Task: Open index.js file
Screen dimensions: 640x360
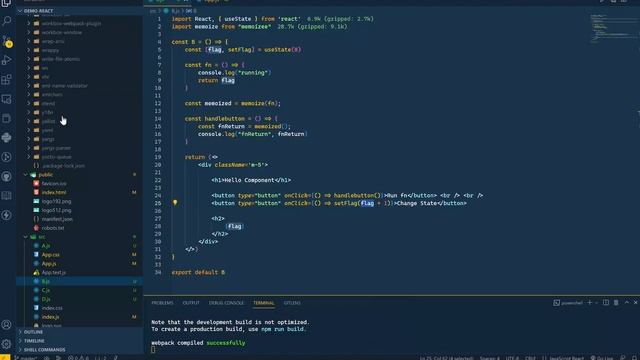Action: [x=80, y=317]
